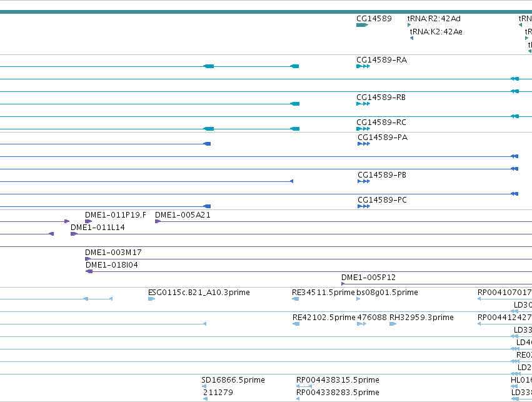The height and width of the screenshot is (402, 532).
Task: Click the 211279 feature label
Action: (x=218, y=393)
